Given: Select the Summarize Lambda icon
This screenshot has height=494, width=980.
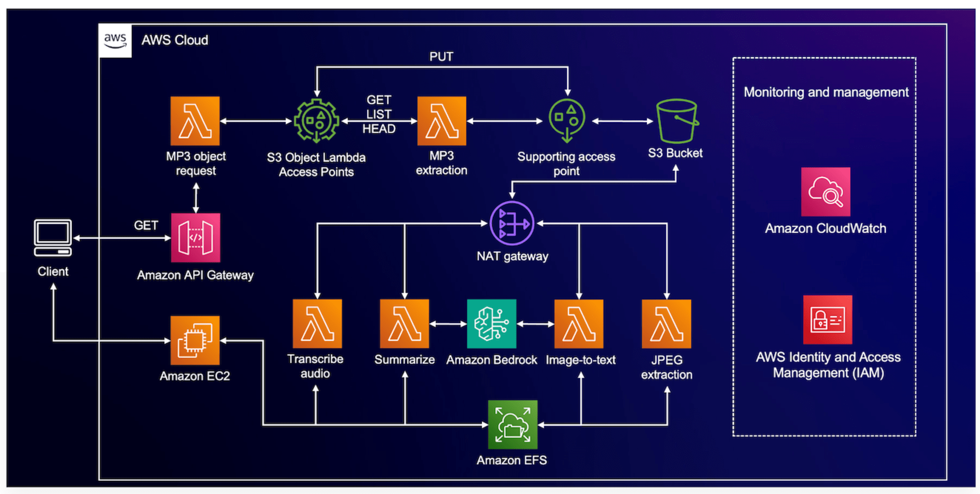Looking at the screenshot, I should (x=404, y=324).
